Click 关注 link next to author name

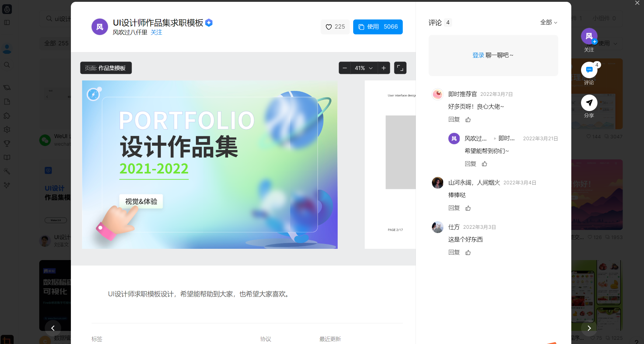click(156, 32)
